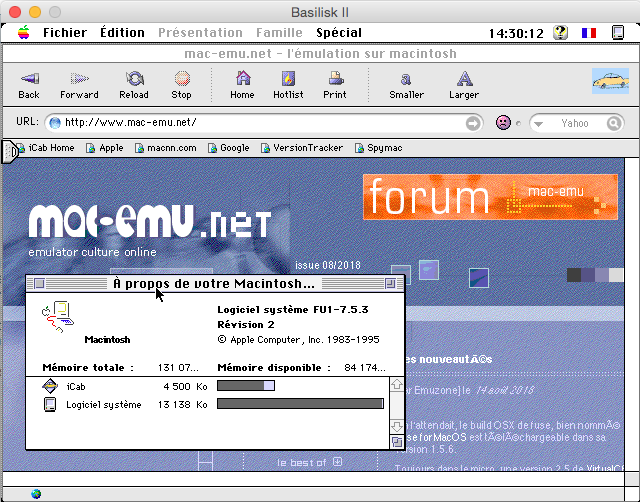Open the iCab Home bookmark
The height and width of the screenshot is (502, 640).
[47, 148]
